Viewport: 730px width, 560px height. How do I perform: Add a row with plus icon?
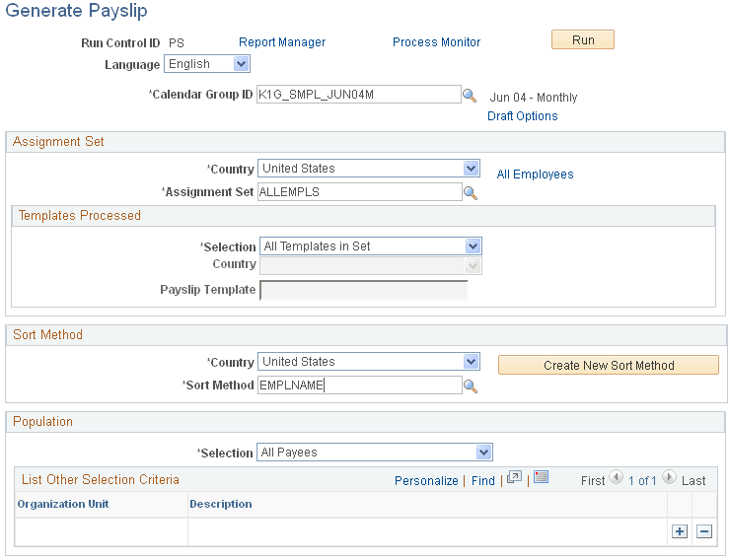pyautogui.click(x=680, y=531)
